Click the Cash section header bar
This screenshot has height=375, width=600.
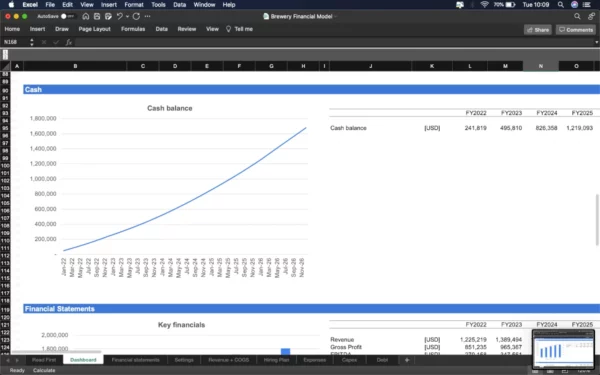[311, 90]
